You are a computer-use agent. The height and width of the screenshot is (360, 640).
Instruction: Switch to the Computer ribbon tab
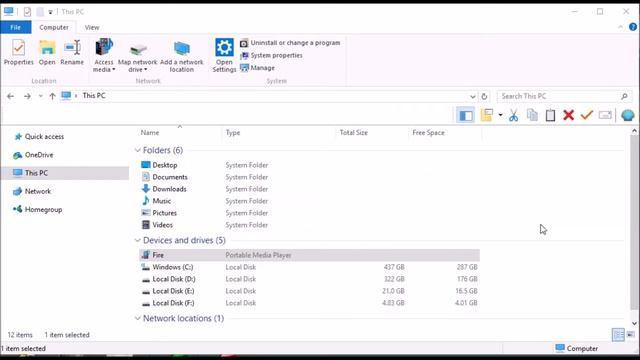pos(54,27)
